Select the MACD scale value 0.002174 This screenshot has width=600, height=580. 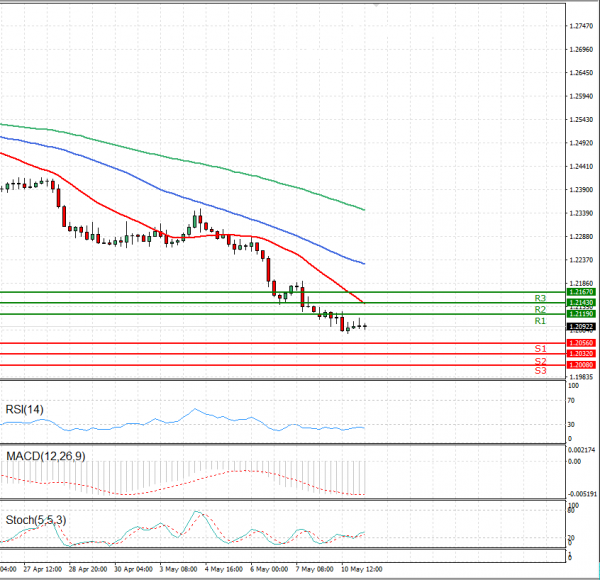click(581, 450)
